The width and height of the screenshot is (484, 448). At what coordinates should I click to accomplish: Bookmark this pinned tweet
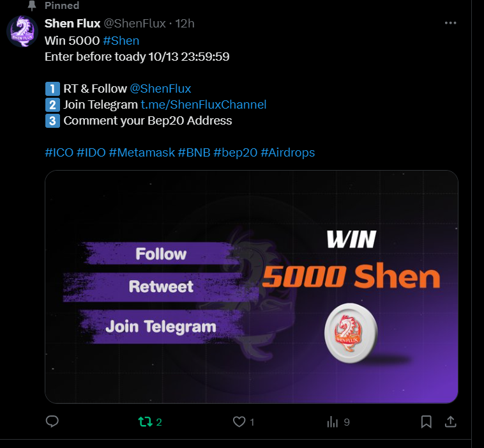tap(427, 422)
